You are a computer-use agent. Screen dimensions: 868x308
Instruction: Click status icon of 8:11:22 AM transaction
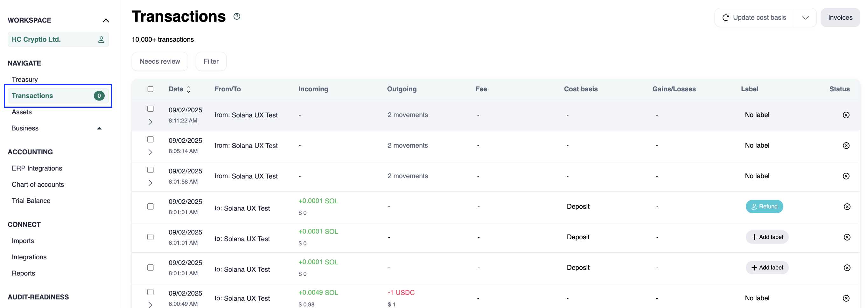coord(846,115)
